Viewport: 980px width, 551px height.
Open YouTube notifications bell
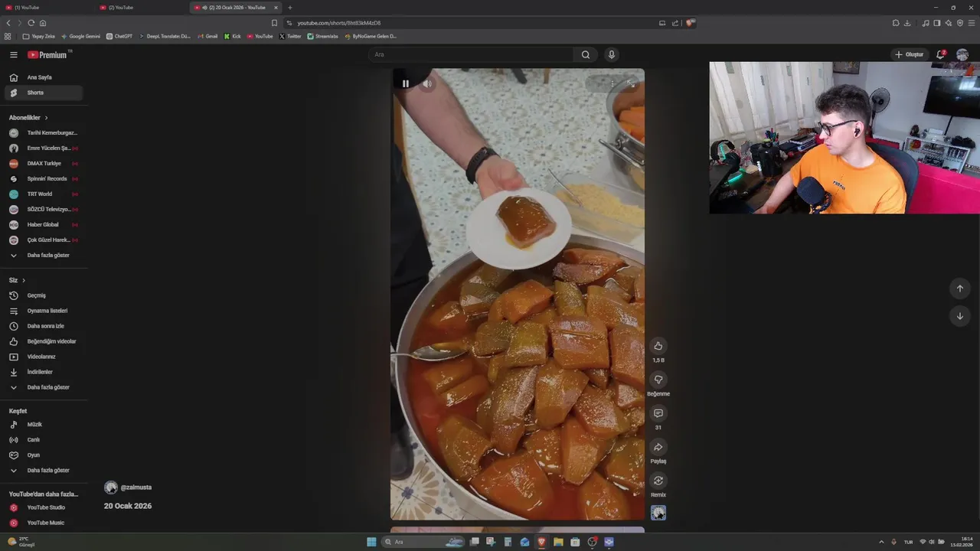click(941, 54)
